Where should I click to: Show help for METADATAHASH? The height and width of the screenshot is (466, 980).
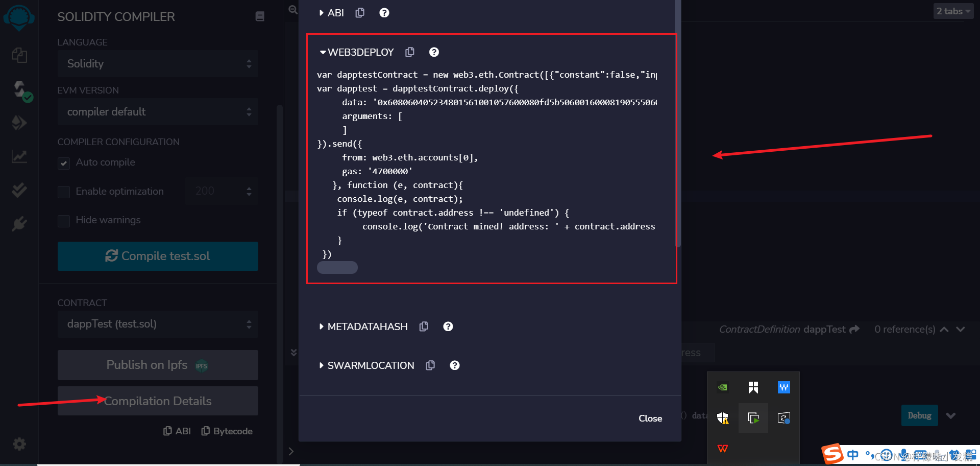448,327
